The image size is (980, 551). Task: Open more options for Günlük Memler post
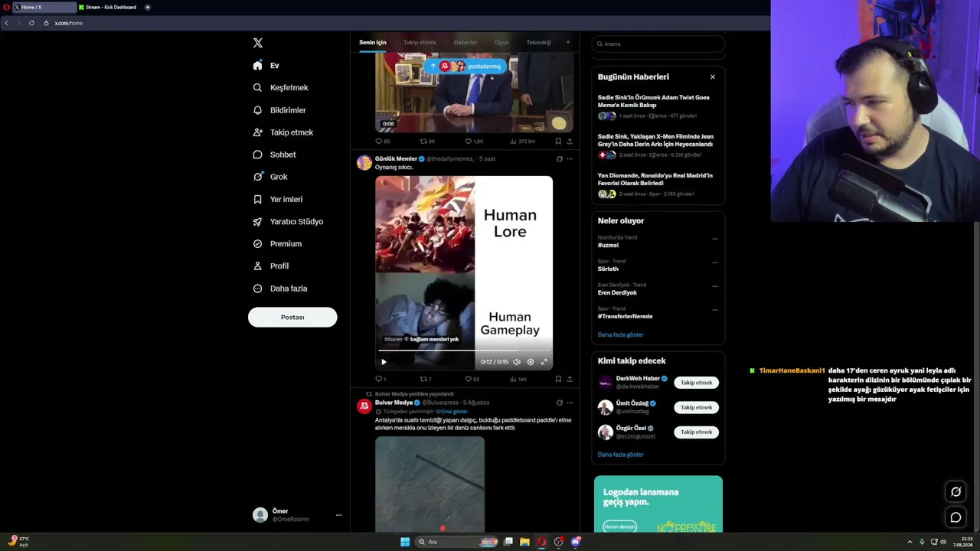coord(570,159)
